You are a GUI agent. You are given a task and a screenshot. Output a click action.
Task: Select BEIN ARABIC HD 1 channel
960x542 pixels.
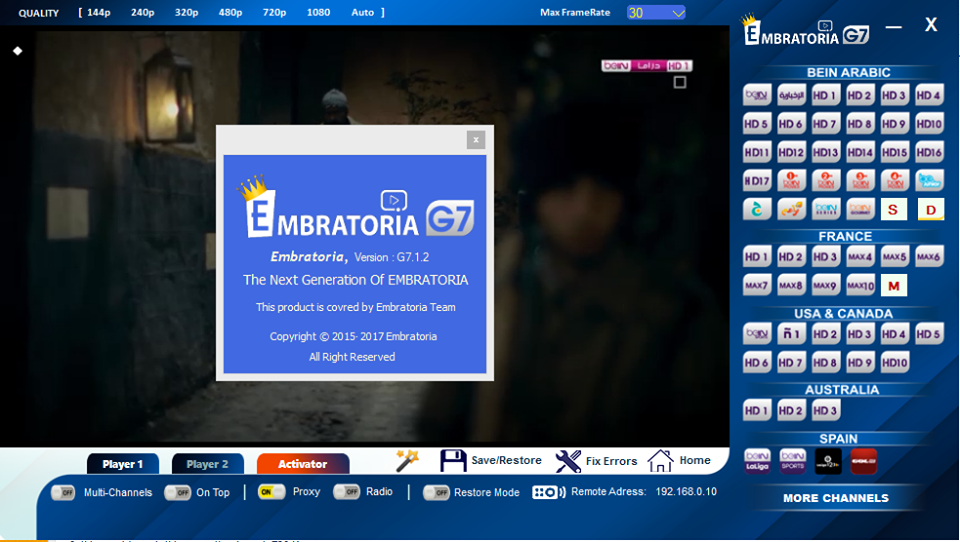[825, 95]
